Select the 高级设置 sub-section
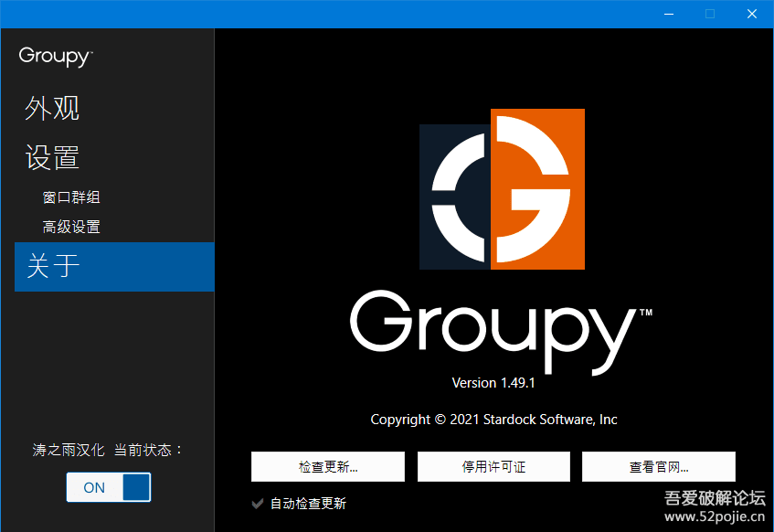 (71, 226)
